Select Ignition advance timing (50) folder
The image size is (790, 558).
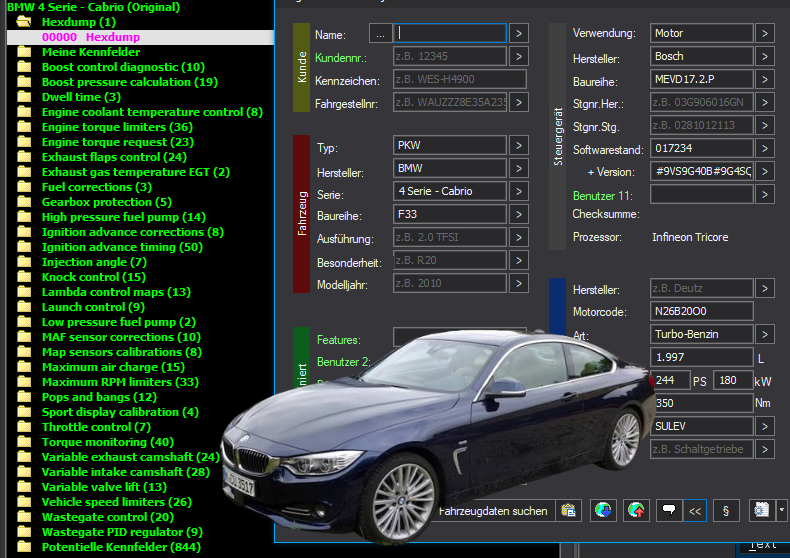pos(122,247)
